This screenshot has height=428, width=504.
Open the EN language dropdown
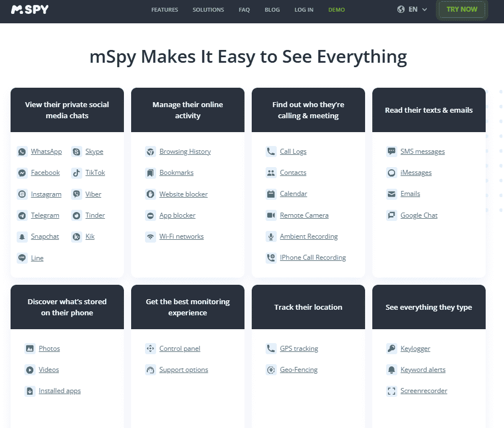(x=412, y=9)
